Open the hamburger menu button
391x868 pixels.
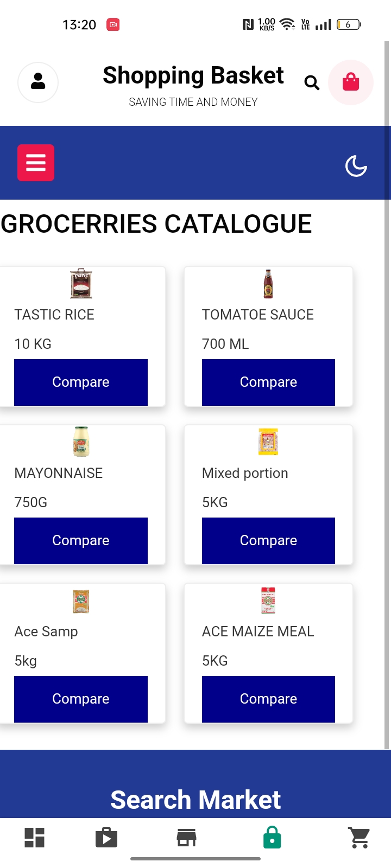click(x=36, y=163)
